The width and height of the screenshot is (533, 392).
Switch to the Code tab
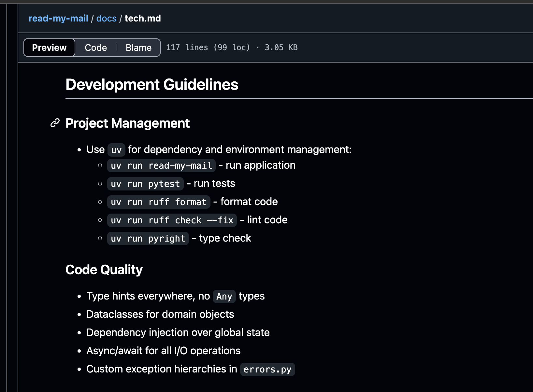(96, 48)
